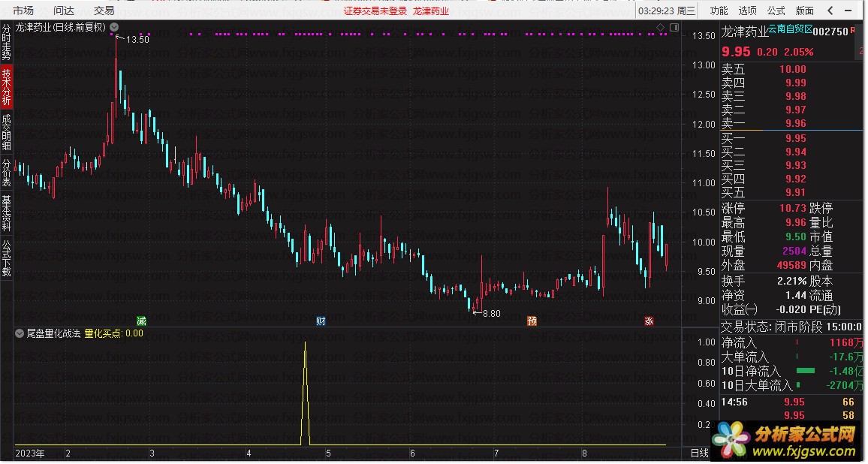Select the 技术分析 side tab

6,87
